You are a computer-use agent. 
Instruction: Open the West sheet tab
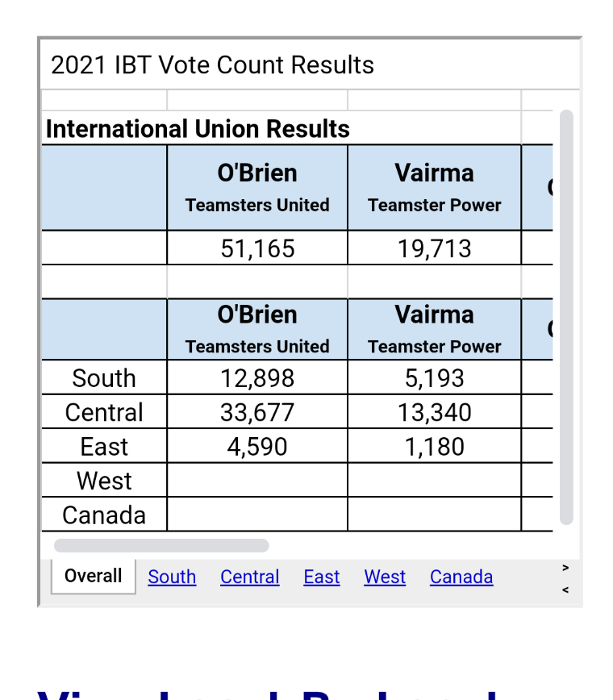click(385, 577)
